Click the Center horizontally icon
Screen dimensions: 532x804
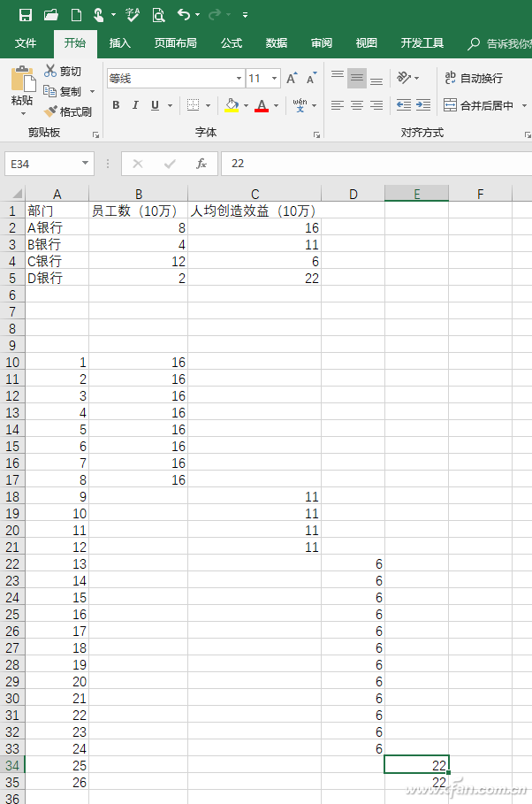point(357,105)
